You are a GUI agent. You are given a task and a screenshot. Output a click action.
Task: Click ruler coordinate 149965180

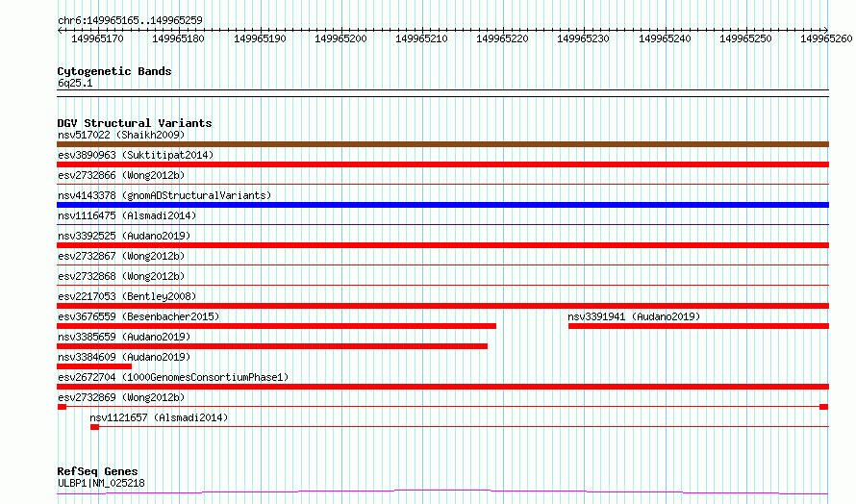[x=179, y=38]
